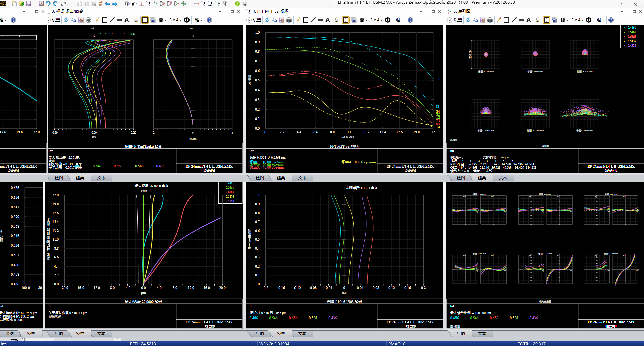This screenshot has height=346, width=644.
Task: Select pencil annotation tool in FFT MTF window
Action: [298, 20]
